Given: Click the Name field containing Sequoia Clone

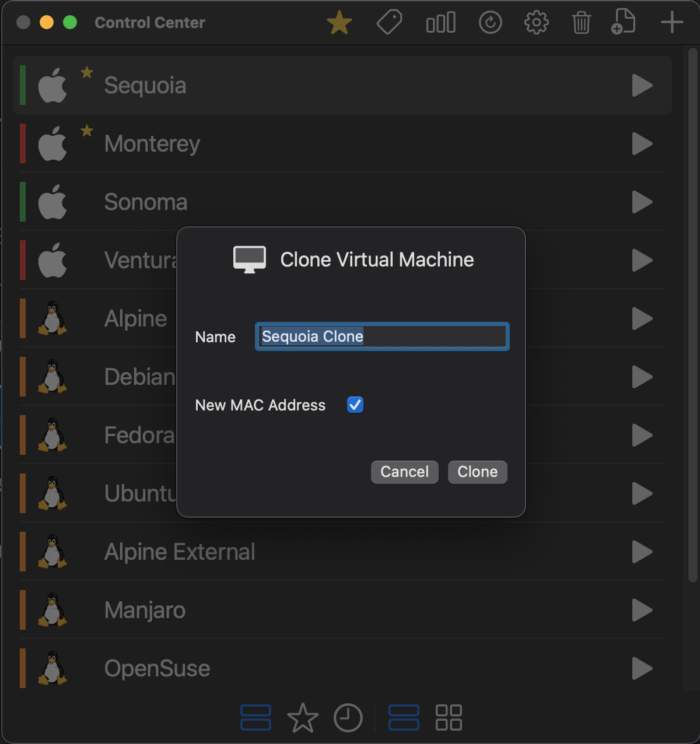Looking at the screenshot, I should click(x=382, y=336).
